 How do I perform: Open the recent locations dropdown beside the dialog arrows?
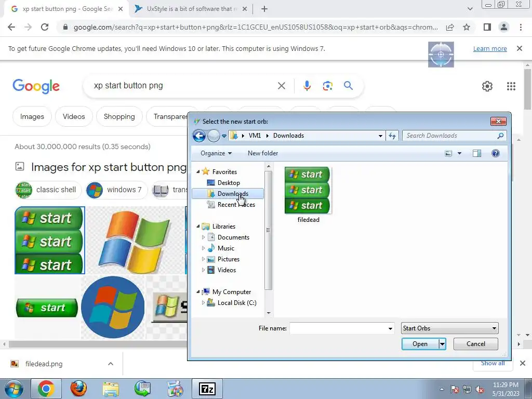(224, 136)
